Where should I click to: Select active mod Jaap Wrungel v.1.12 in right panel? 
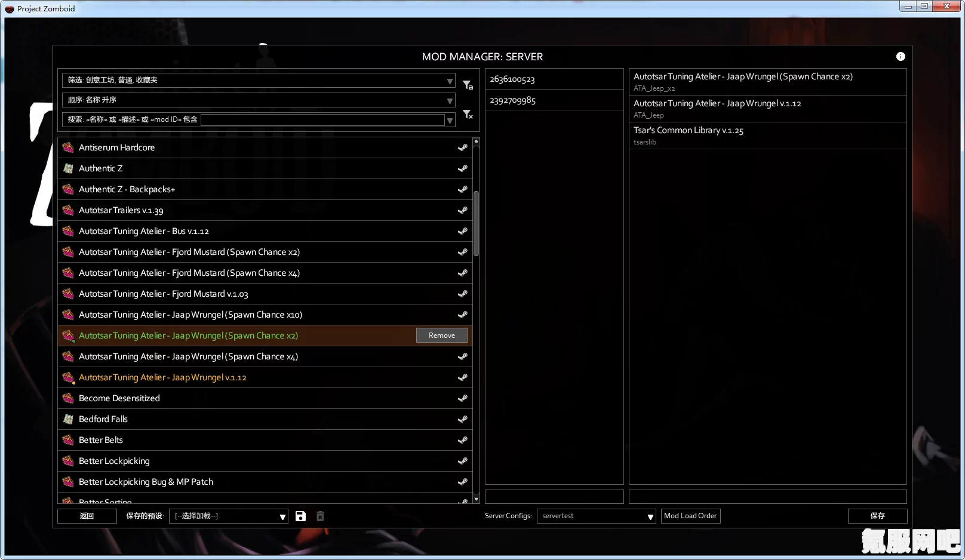pos(768,109)
